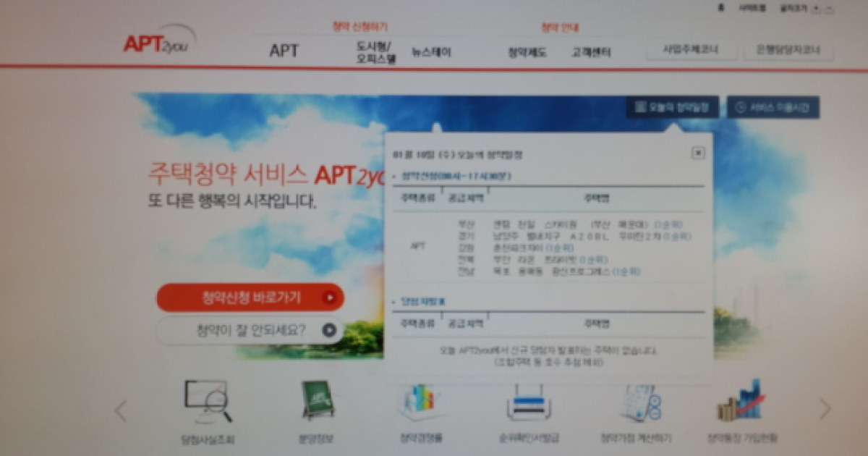
Task: Click the 청약경쟁률 label
Action: click(x=421, y=438)
